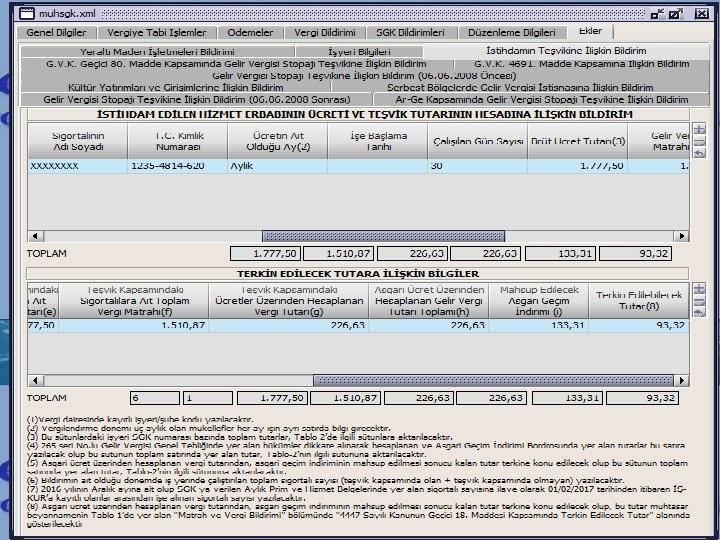Open Gelir Vergisi Stopajı Teşvikine (06.06.2008 Sonrası) subtab
This screenshot has height=540, width=720.
click(197, 99)
